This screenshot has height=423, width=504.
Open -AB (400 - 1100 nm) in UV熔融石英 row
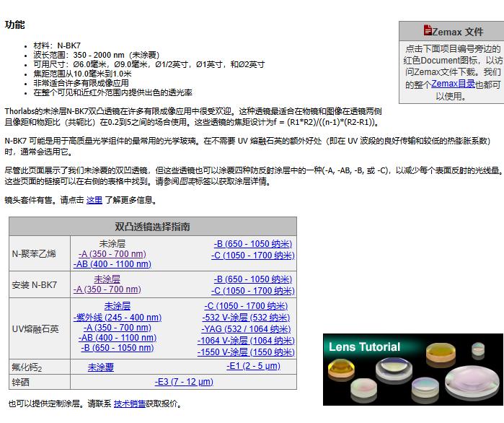tap(118, 337)
